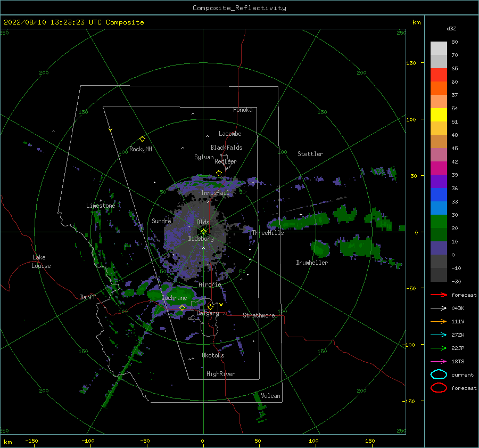This screenshot has height=448, width=479.
Task: Click the RedDeer label
Action: pos(226,161)
